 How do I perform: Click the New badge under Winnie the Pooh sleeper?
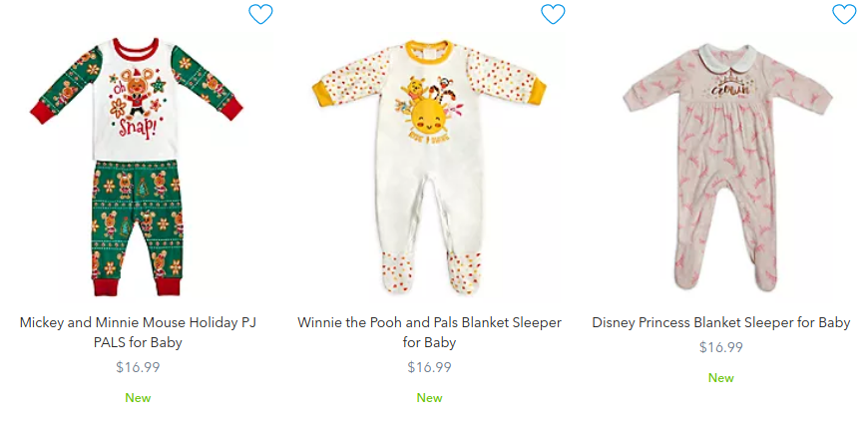(x=430, y=398)
